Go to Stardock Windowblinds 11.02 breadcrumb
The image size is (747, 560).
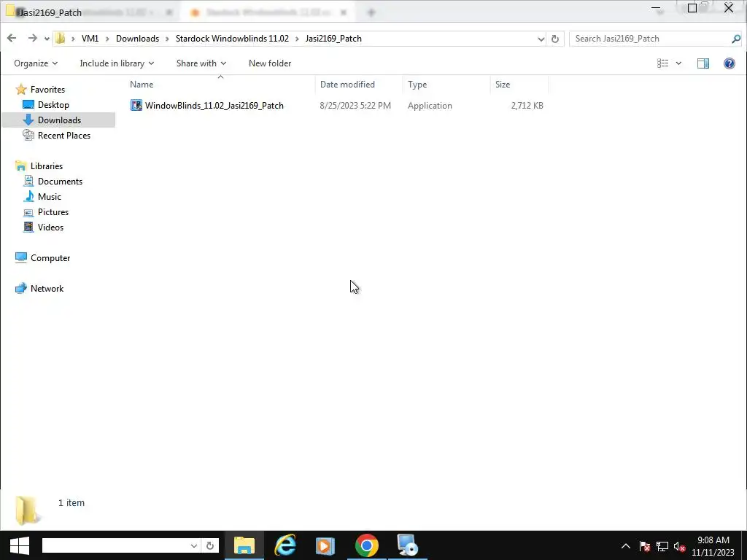tap(232, 39)
